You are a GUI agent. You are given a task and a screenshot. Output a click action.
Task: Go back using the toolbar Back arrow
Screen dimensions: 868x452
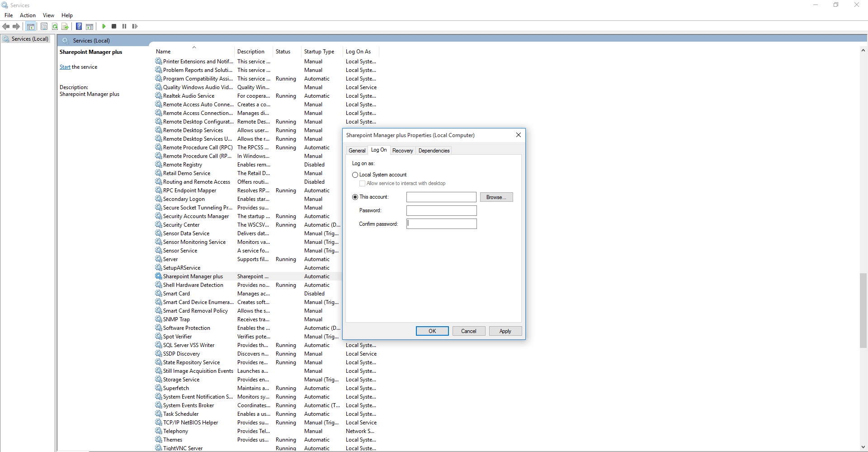coord(6,26)
